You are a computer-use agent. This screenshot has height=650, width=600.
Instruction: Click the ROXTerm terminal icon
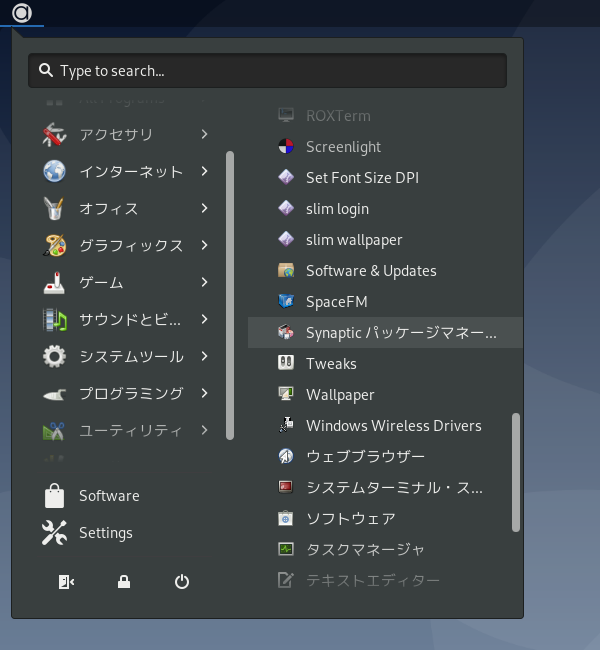click(x=286, y=115)
